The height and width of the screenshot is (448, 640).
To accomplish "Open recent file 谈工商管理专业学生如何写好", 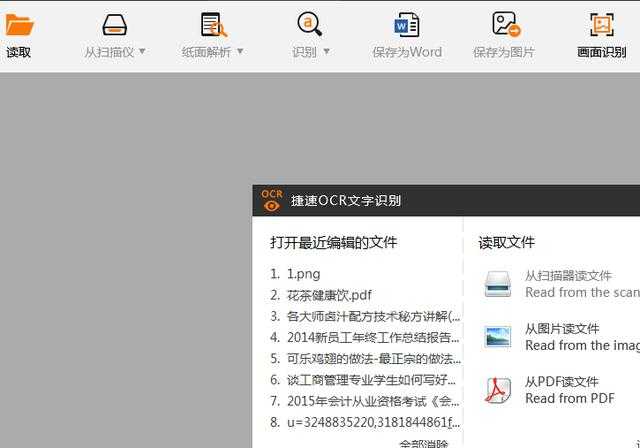I will pos(363,380).
